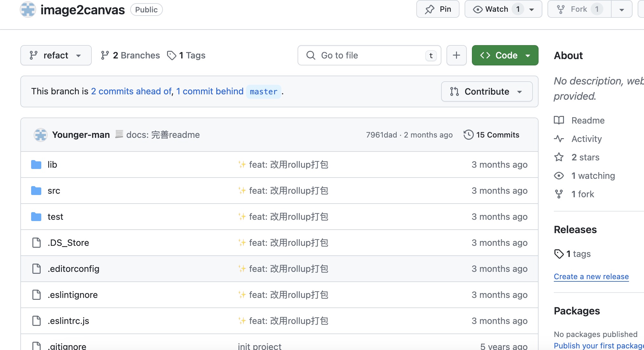Expand the refact branch dropdown
The height and width of the screenshot is (350, 644).
tap(57, 55)
